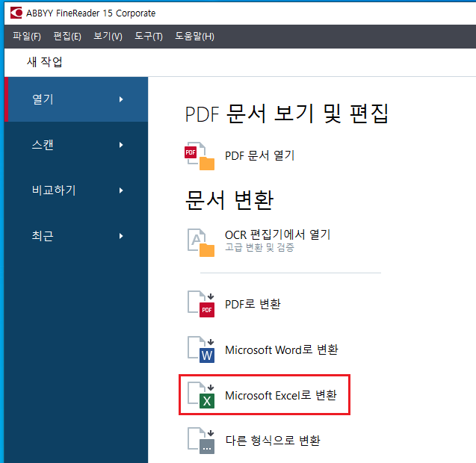Click OCR 편집기에서 열기 link
Image resolution: width=476 pixels, height=463 pixels.
pos(277,234)
